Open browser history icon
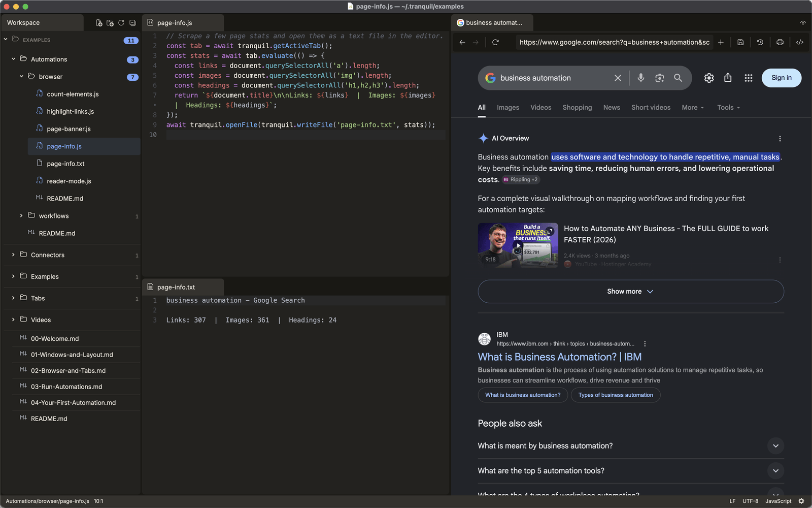The image size is (812, 508). click(760, 42)
